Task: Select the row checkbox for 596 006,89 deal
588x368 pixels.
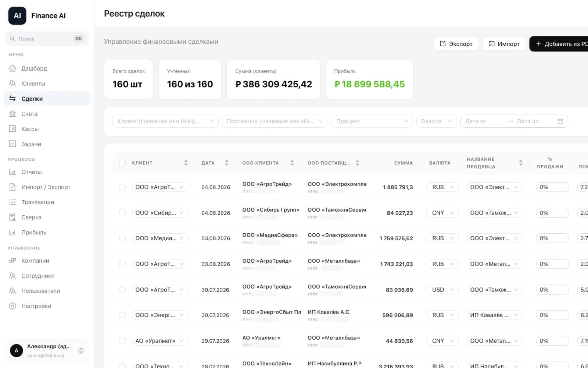Action: (x=122, y=315)
